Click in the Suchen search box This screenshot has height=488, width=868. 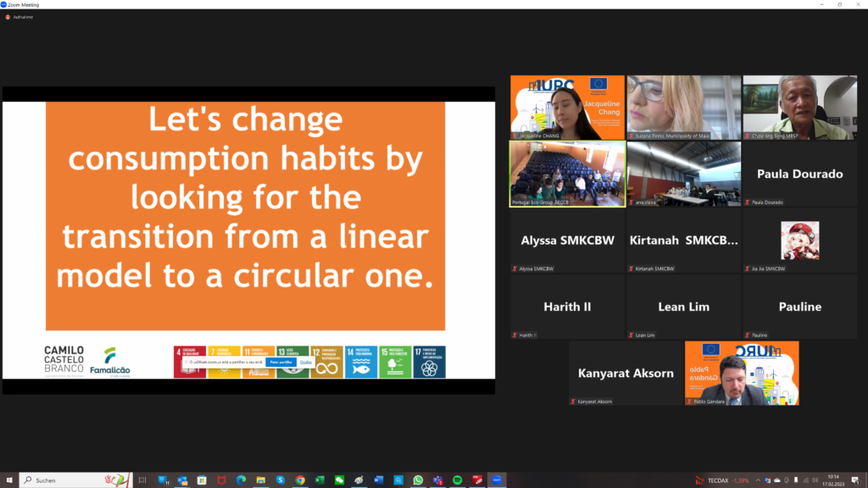tap(75, 480)
